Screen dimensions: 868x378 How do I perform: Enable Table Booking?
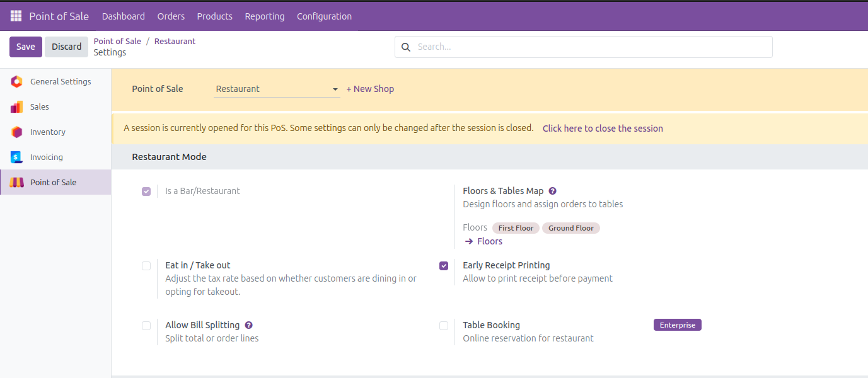coord(444,325)
